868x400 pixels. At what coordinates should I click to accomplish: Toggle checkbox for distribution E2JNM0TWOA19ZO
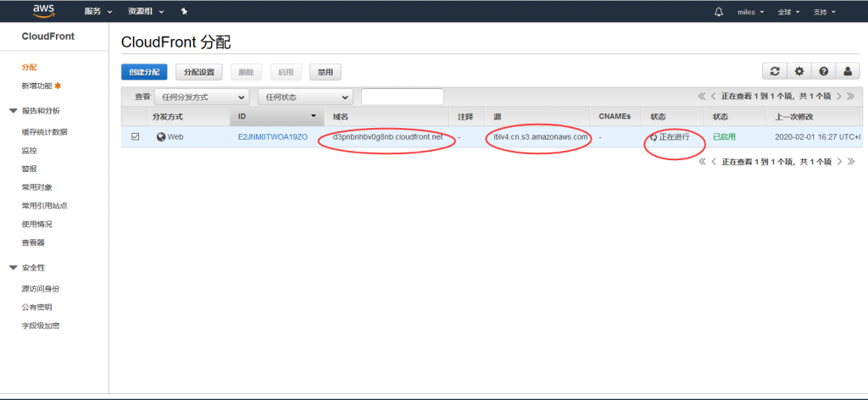[135, 136]
